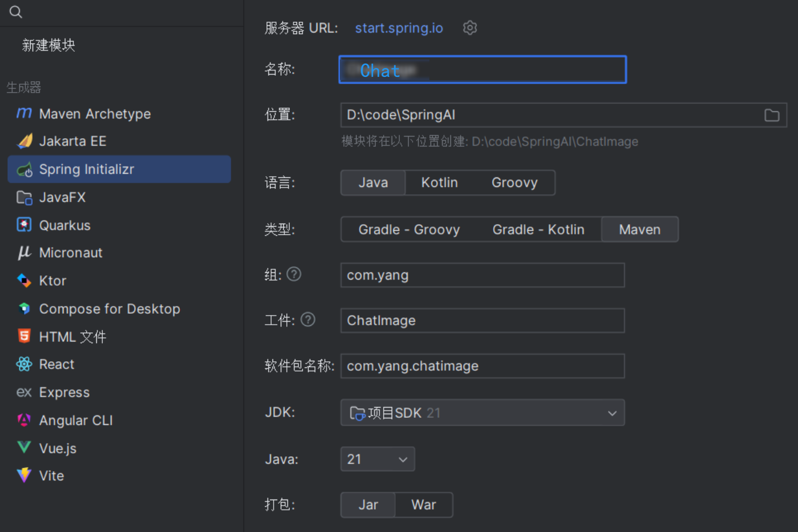Choose Java as the language

(x=373, y=183)
